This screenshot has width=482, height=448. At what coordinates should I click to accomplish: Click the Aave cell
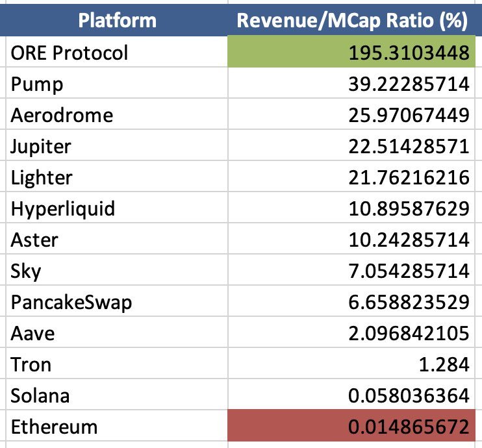(117, 332)
